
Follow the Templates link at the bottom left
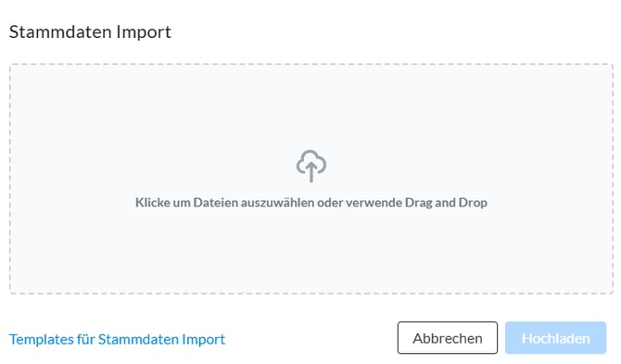point(117,339)
